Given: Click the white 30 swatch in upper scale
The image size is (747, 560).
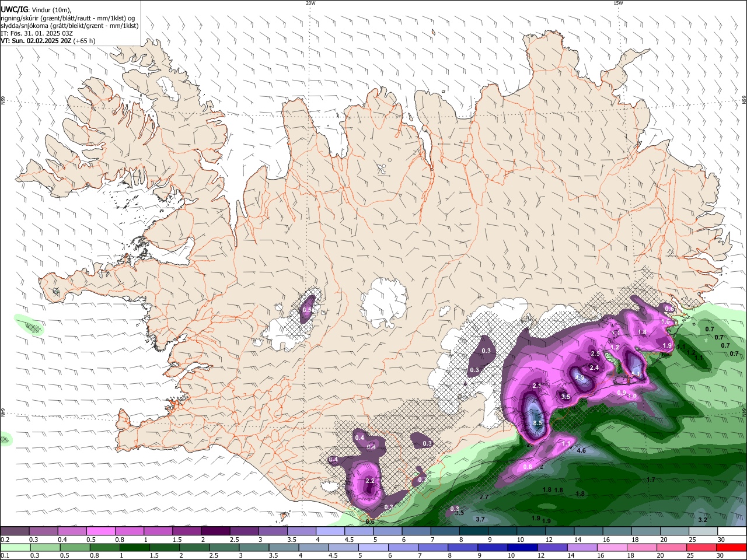Looking at the screenshot, I should coord(732,531).
